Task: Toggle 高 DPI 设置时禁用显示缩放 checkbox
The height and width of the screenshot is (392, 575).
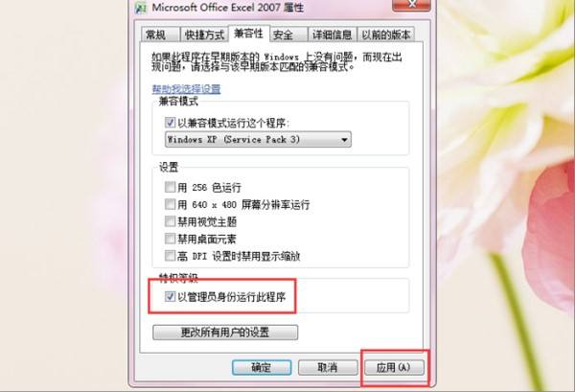Action: 170,255
